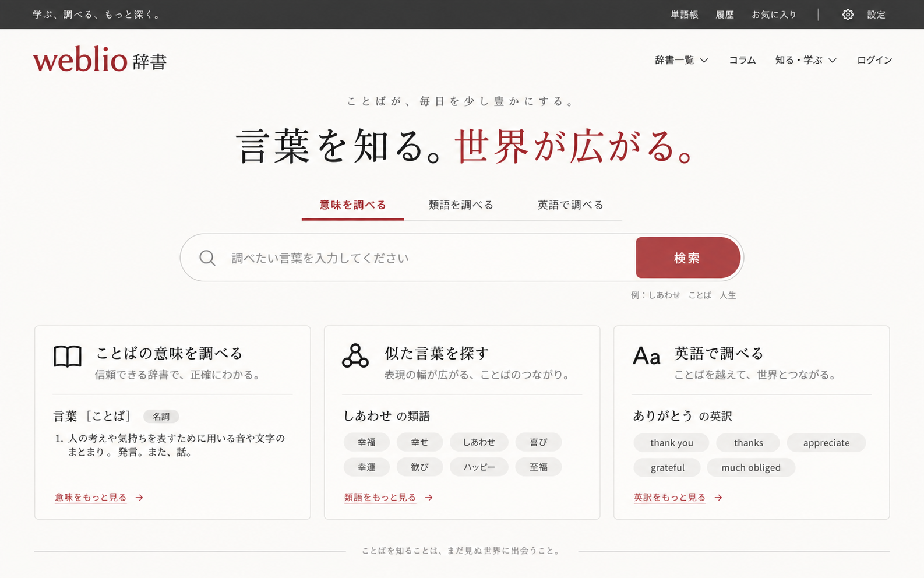Expand the 辞書一覧 dropdown
This screenshot has width=924, height=578.
682,60
